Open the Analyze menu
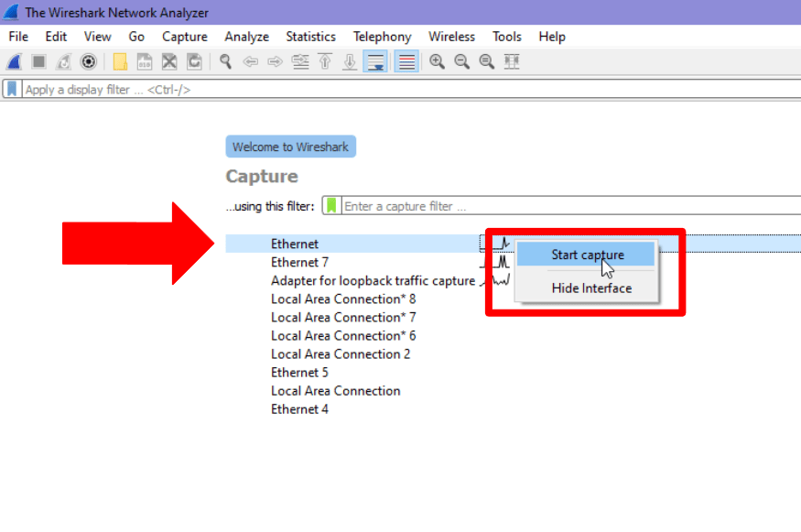The height and width of the screenshot is (532, 801). tap(247, 37)
